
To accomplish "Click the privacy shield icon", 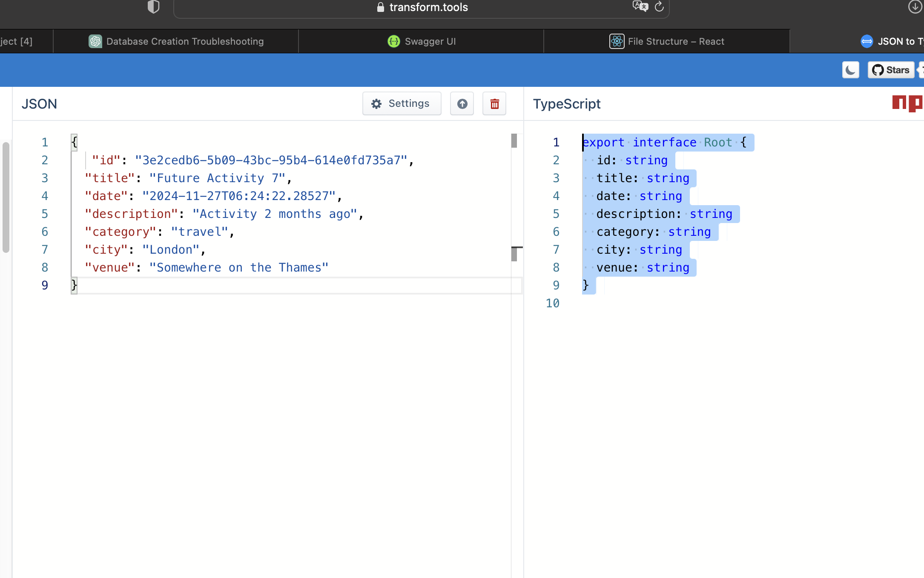I will click(x=153, y=7).
